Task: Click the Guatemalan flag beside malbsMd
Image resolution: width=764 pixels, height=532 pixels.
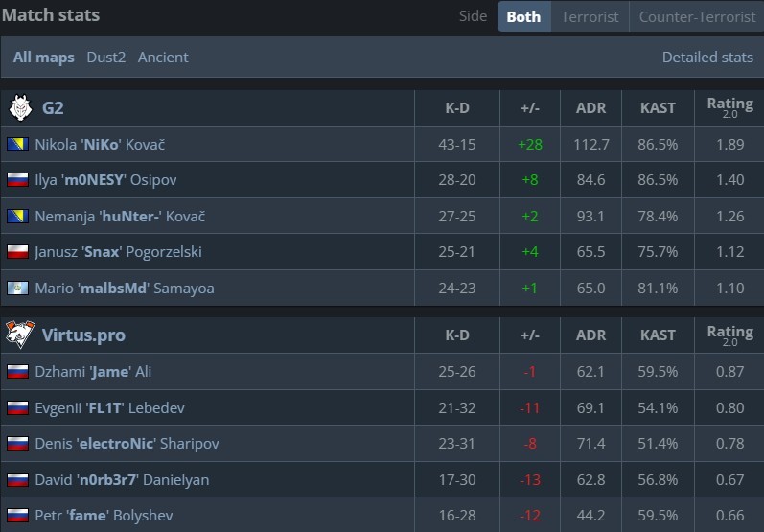Action: pos(16,288)
